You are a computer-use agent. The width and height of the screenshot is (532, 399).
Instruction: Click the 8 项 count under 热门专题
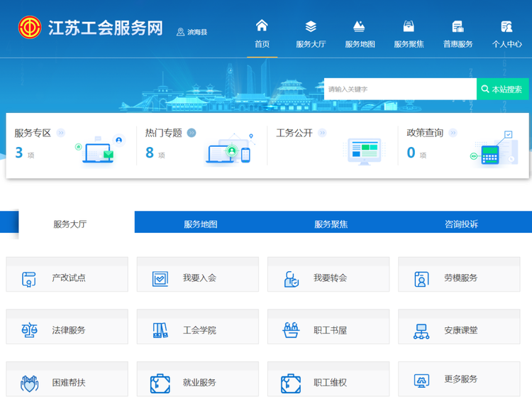155,153
